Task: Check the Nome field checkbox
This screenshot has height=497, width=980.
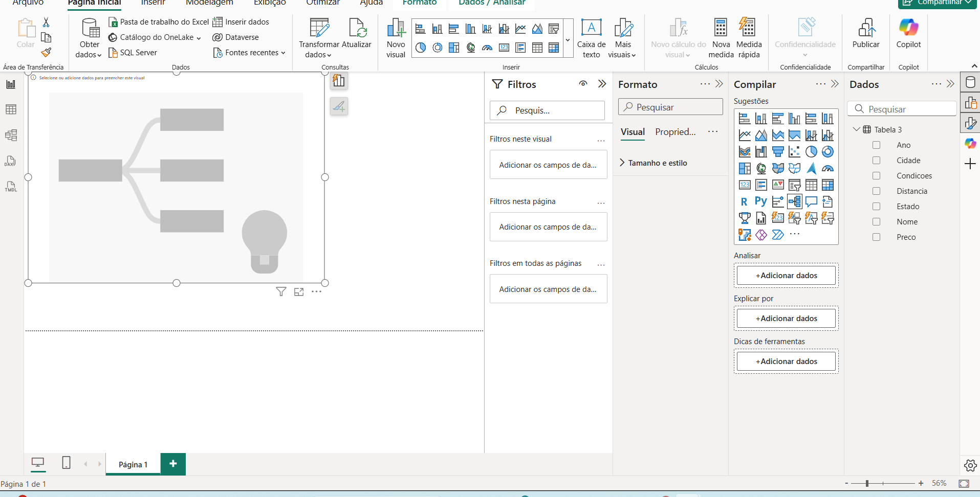Action: click(x=876, y=222)
